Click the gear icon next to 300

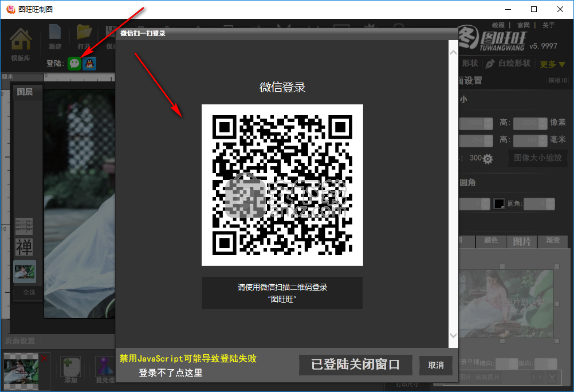[488, 159]
